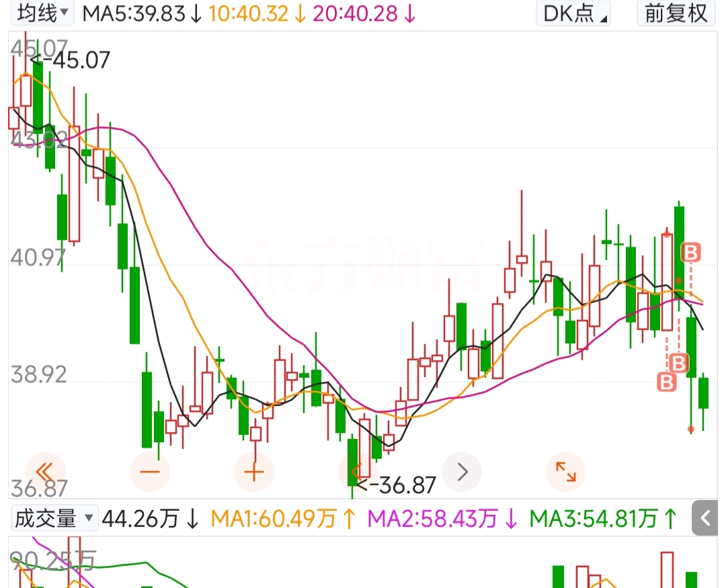
Task: Expand the gray side panel arrow
Action: [x=705, y=518]
